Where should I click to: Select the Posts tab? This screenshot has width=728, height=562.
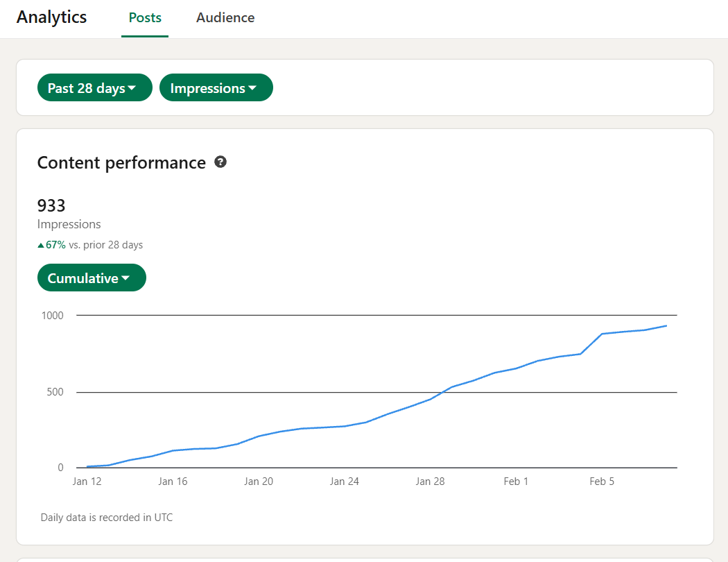point(145,17)
